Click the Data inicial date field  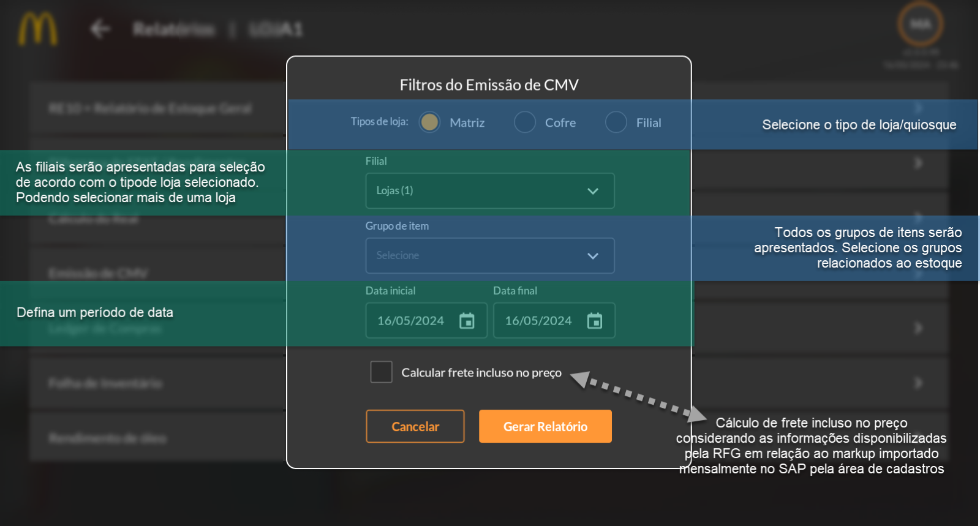[x=426, y=320]
